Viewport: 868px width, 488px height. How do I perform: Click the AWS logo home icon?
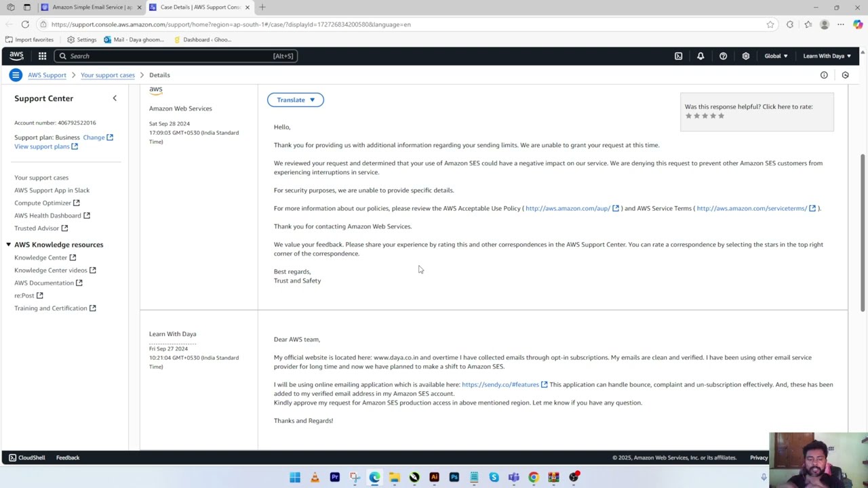pyautogui.click(x=16, y=56)
